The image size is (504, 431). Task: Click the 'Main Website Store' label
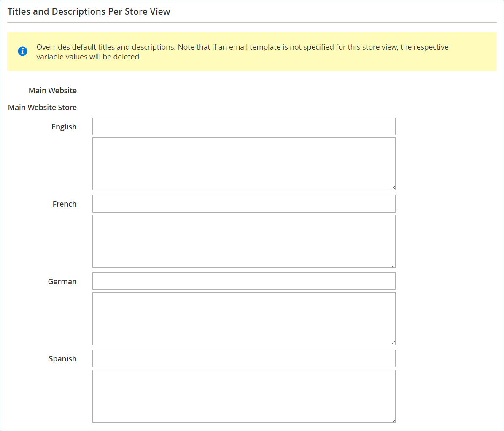43,108
